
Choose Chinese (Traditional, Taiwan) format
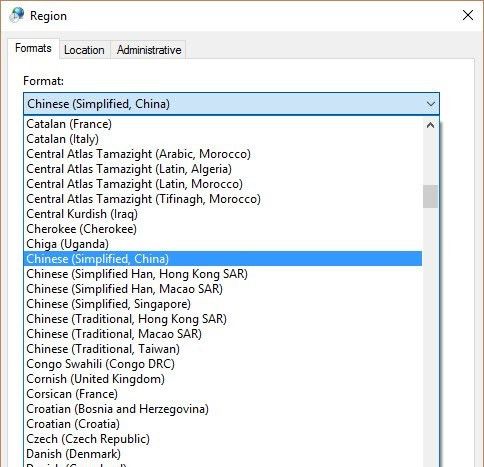pos(223,349)
